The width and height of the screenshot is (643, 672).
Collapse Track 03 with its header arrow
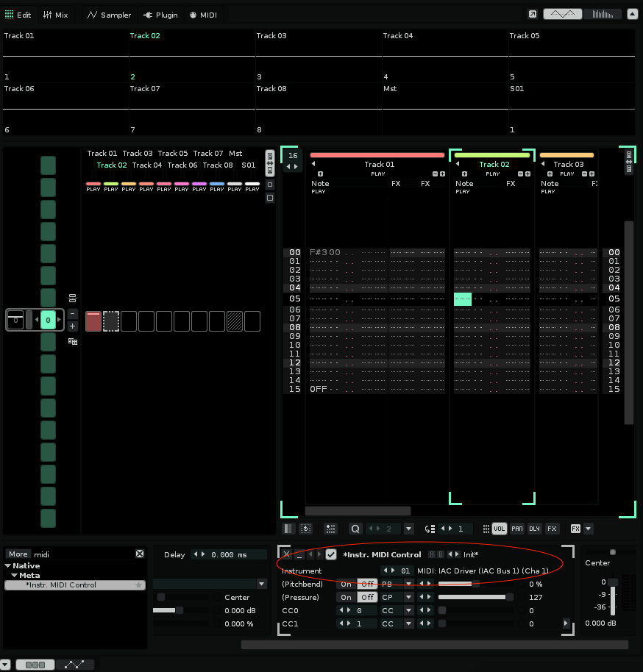point(543,164)
